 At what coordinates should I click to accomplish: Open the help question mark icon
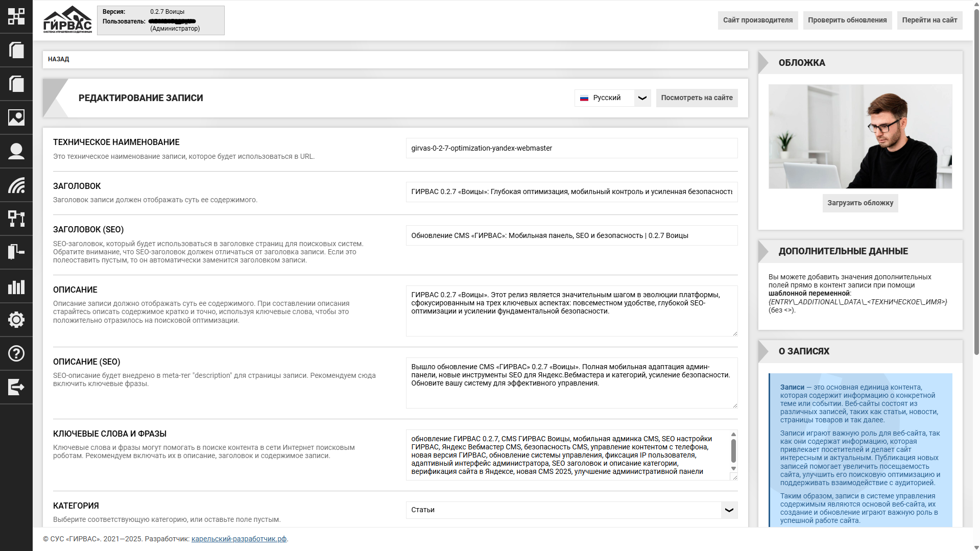16,353
